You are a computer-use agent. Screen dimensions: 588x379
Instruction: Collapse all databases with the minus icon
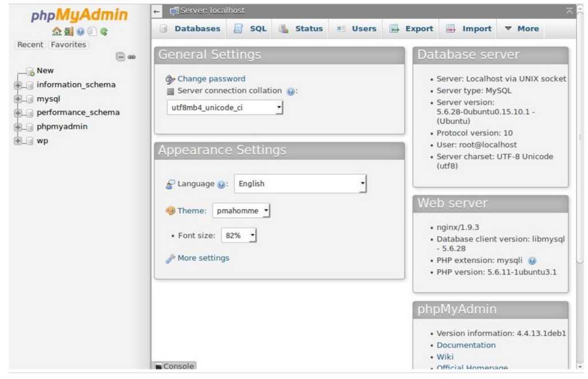coord(120,57)
